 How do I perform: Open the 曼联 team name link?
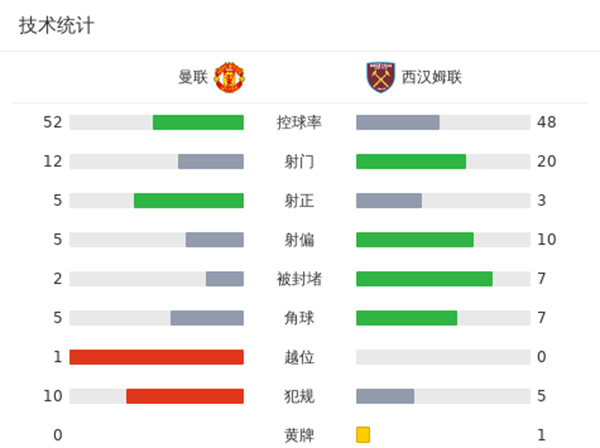tap(193, 77)
